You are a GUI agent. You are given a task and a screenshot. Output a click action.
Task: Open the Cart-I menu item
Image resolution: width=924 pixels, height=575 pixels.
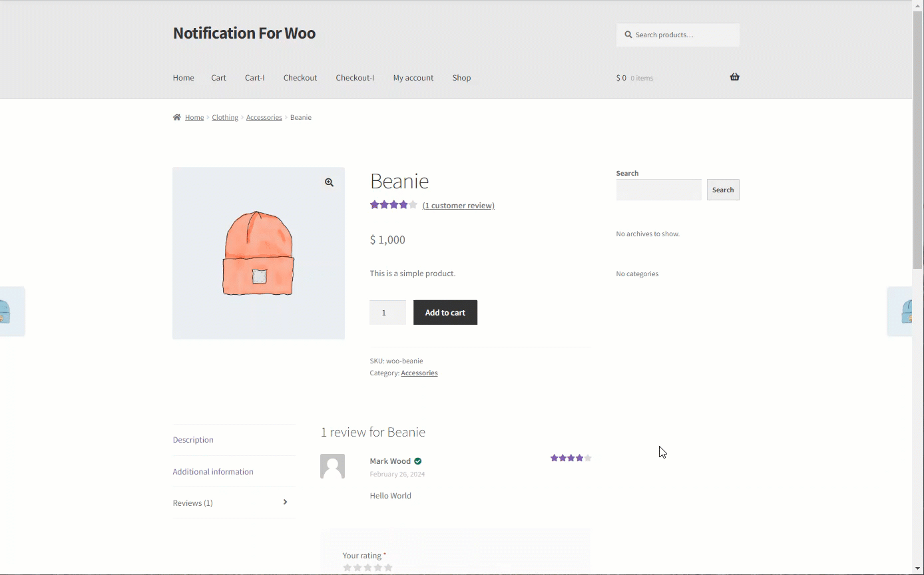click(x=254, y=78)
